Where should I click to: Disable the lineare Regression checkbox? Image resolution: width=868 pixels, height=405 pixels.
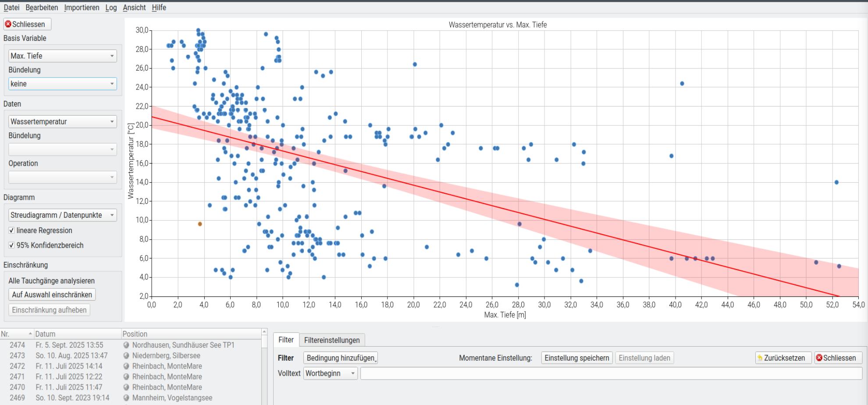click(11, 230)
